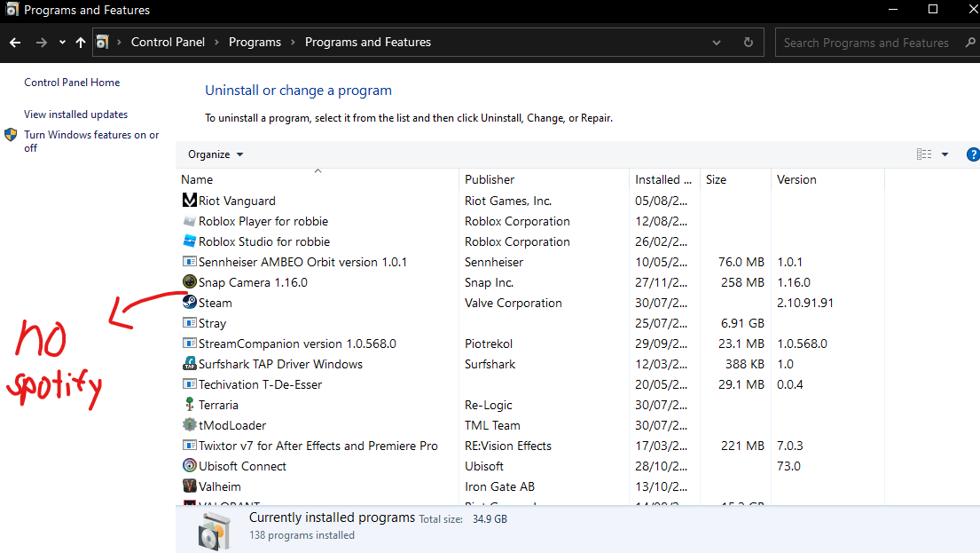Select the Terraria program name
This screenshot has height=553, width=980.
pyautogui.click(x=218, y=405)
